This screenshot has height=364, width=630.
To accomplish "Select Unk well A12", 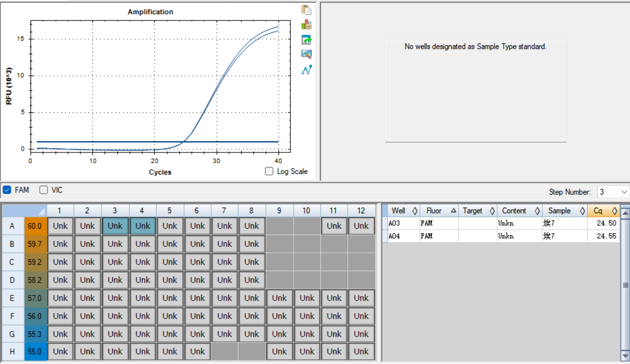I will tap(361, 226).
